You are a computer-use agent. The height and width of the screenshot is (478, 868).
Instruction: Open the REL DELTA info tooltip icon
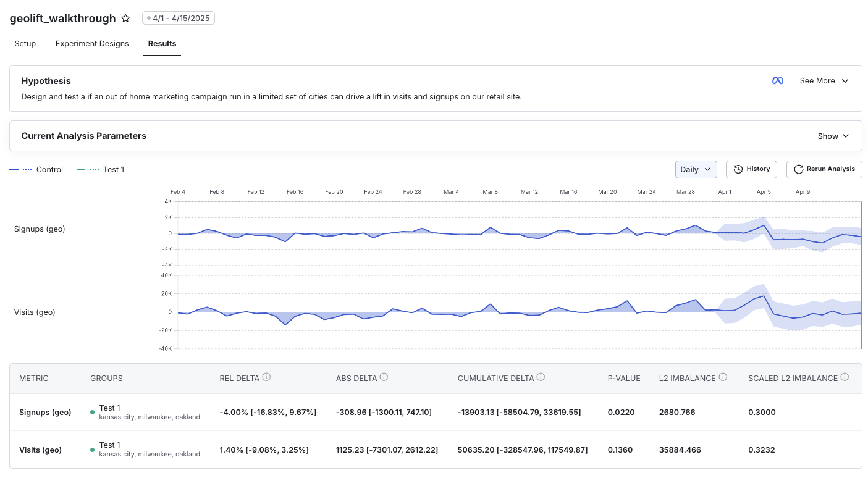266,377
